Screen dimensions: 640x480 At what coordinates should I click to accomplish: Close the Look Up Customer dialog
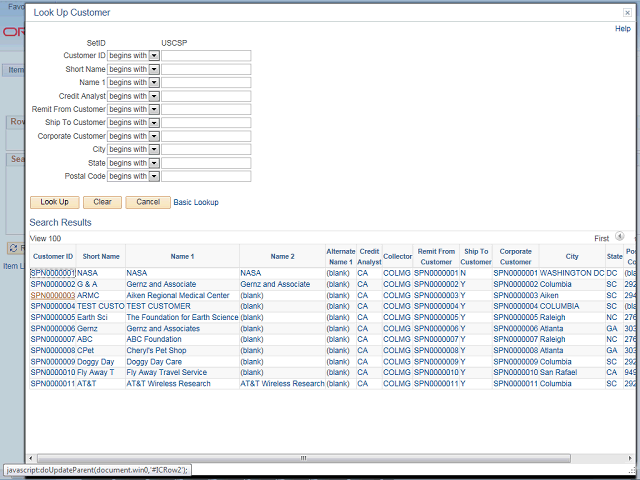[627, 13]
